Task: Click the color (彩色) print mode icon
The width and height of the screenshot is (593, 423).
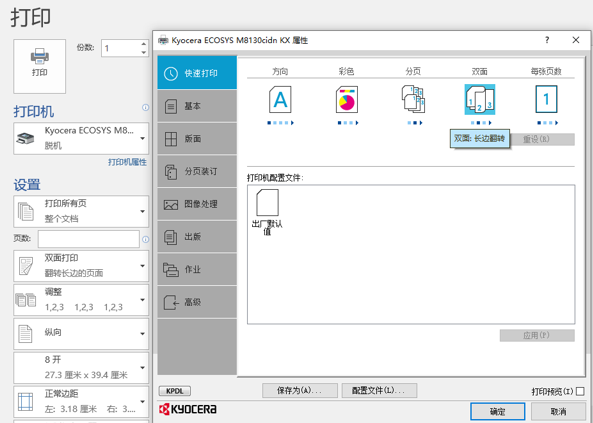Action: [x=347, y=100]
